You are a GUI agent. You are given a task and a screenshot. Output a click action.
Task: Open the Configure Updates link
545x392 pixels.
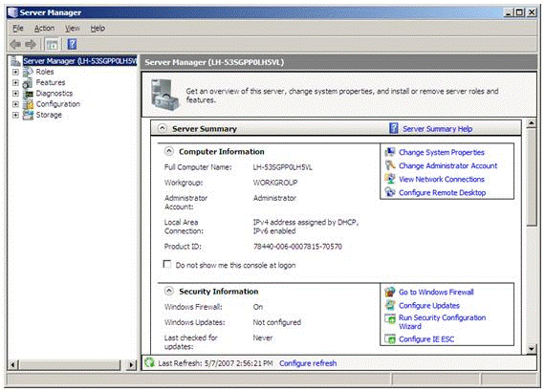(429, 305)
